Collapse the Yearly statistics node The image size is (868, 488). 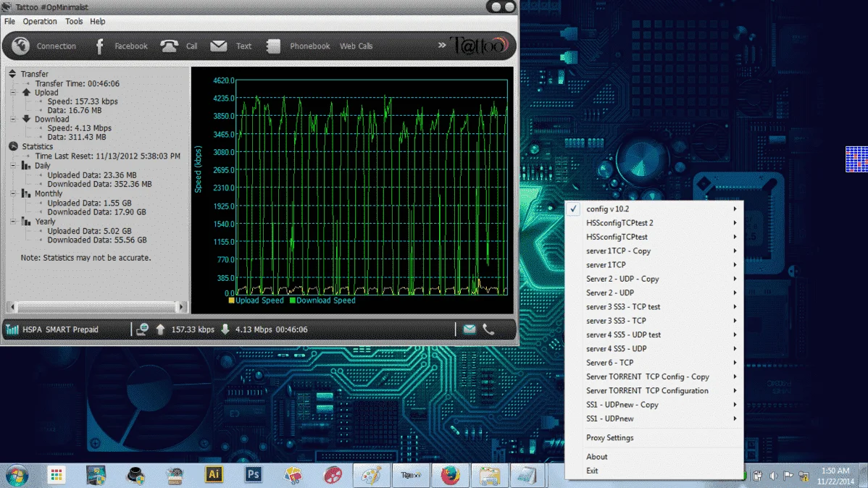click(13, 222)
